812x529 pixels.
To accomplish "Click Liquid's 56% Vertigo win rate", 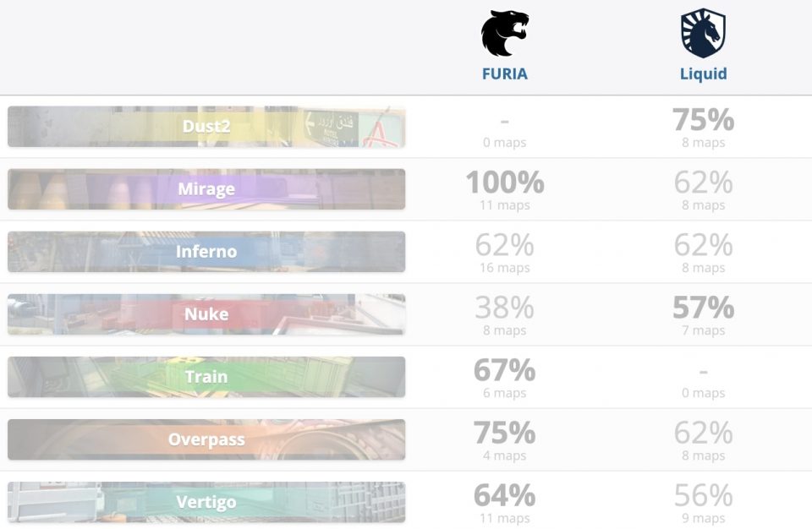I will pos(703,495).
